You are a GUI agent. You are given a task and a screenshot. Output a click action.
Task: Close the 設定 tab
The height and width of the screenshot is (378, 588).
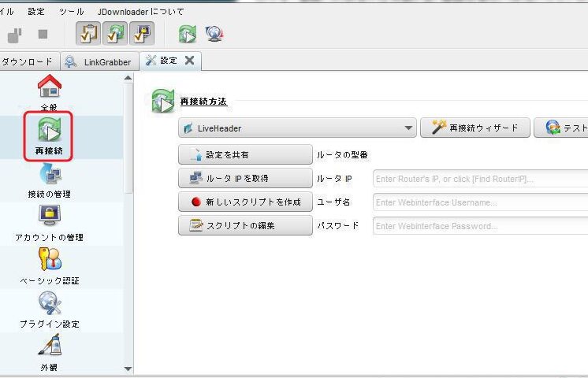(189, 61)
